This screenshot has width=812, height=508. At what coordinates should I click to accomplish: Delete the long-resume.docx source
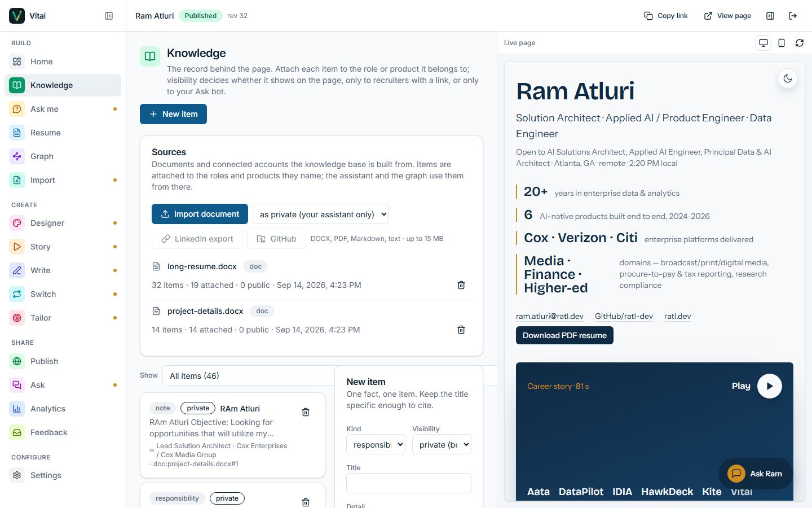[461, 285]
